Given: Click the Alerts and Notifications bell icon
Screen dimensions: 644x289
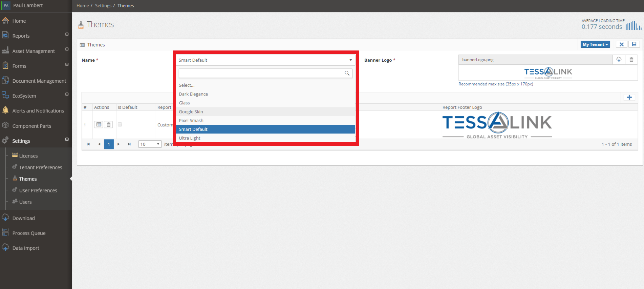Looking at the screenshot, I should pyautogui.click(x=5, y=110).
